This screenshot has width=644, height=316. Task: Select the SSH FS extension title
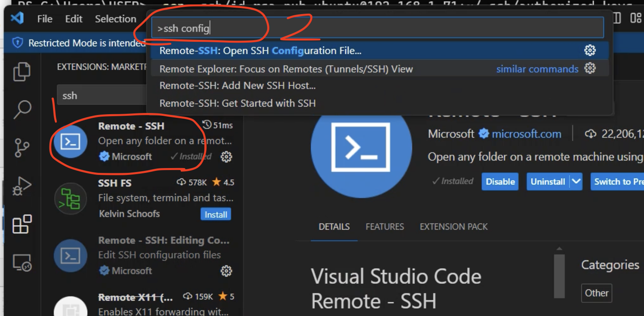click(x=115, y=183)
